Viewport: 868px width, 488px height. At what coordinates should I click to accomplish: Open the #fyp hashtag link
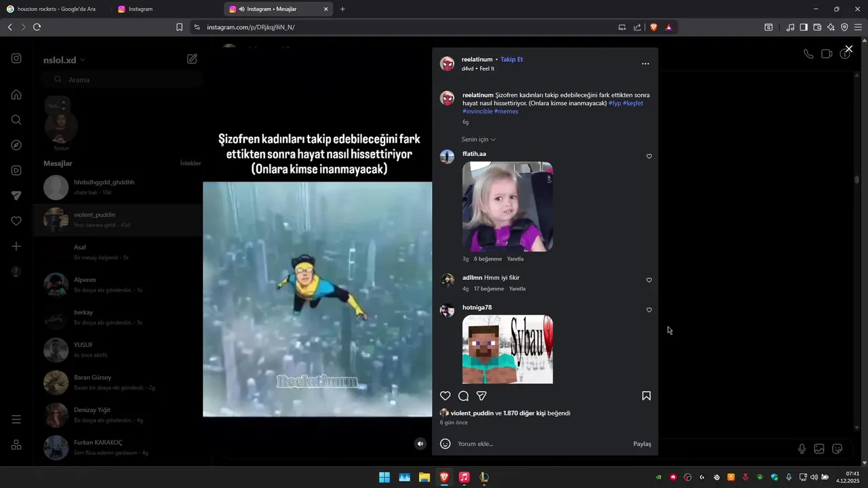614,103
